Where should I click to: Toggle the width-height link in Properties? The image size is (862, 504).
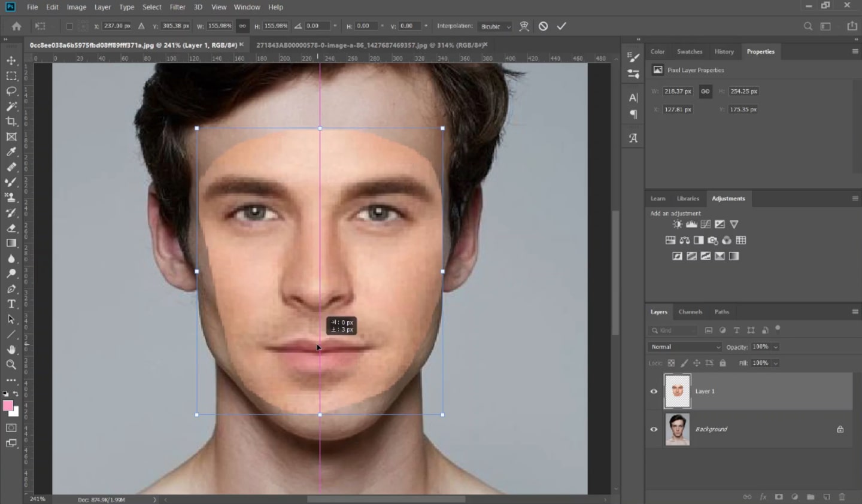coord(705,91)
